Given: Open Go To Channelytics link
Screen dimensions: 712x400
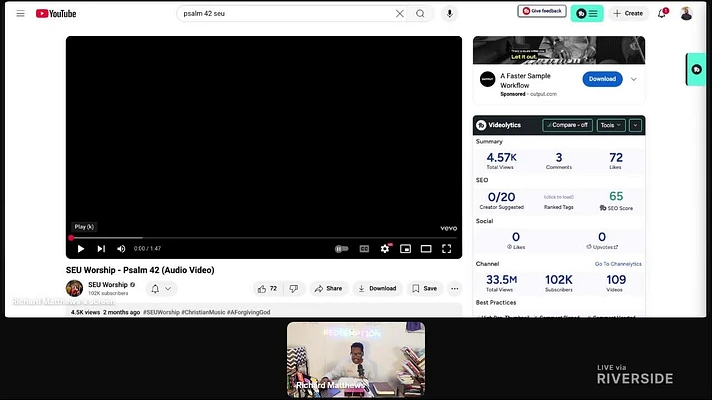Looking at the screenshot, I should [618, 264].
